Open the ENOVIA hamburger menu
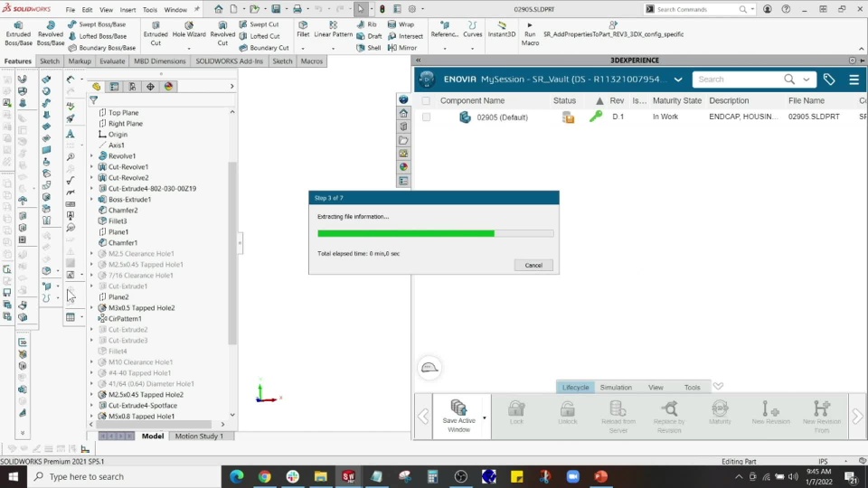Screen dimensions: 868x488 [x=854, y=80]
